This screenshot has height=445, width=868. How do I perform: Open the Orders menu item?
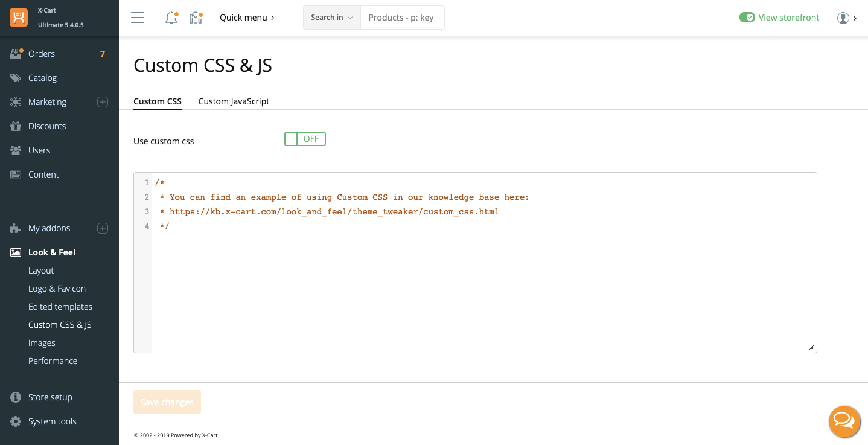pyautogui.click(x=42, y=54)
